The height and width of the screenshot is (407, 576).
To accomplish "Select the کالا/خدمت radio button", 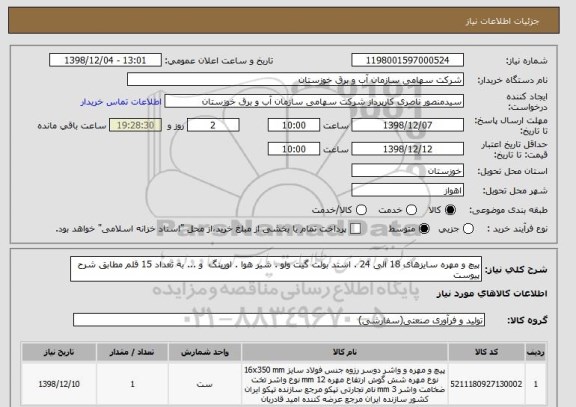I will pos(361,210).
